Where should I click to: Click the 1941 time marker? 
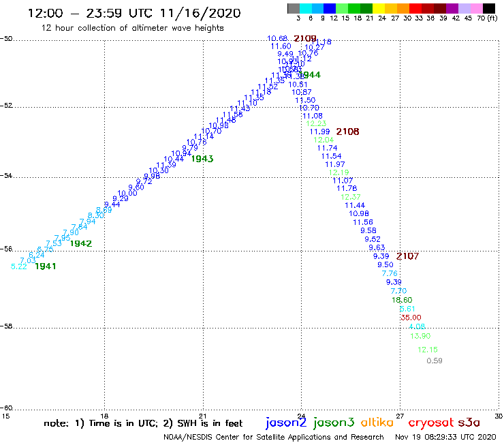click(46, 266)
